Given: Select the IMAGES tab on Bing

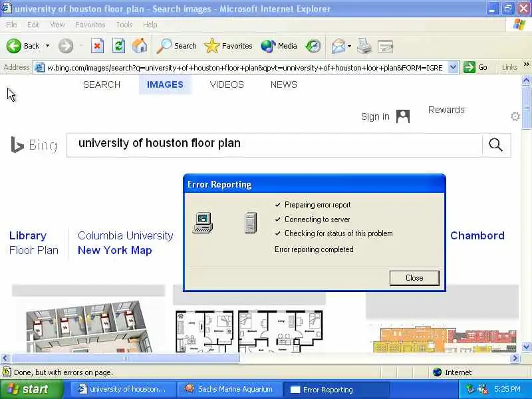Looking at the screenshot, I should point(165,84).
